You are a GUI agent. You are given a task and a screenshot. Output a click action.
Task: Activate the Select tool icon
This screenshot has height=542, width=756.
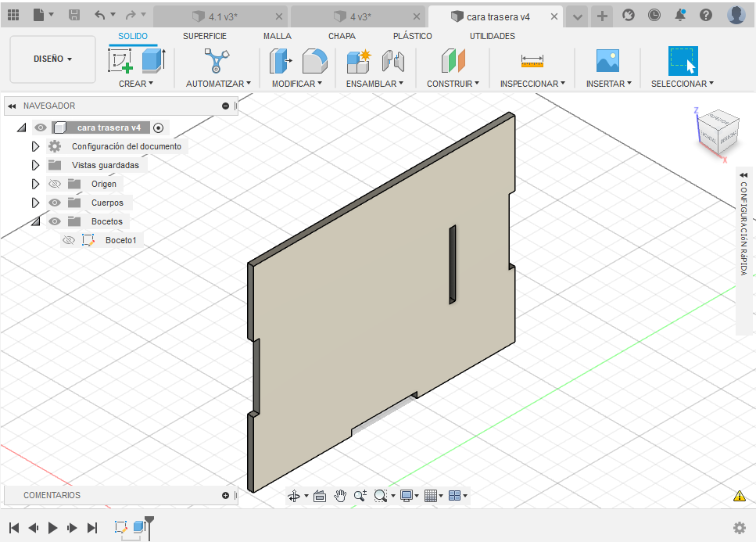683,61
